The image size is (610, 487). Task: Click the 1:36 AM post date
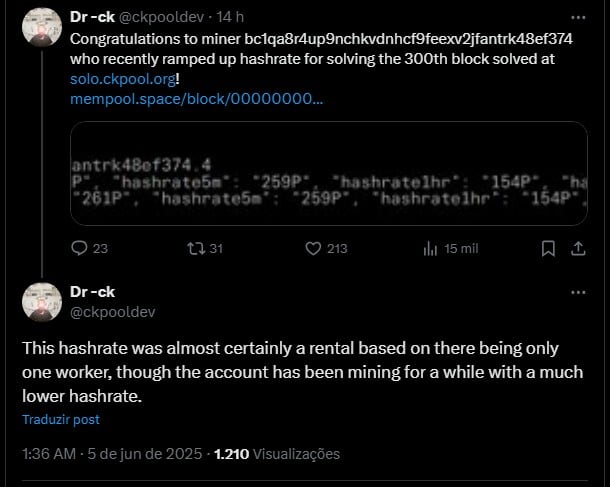[112, 454]
